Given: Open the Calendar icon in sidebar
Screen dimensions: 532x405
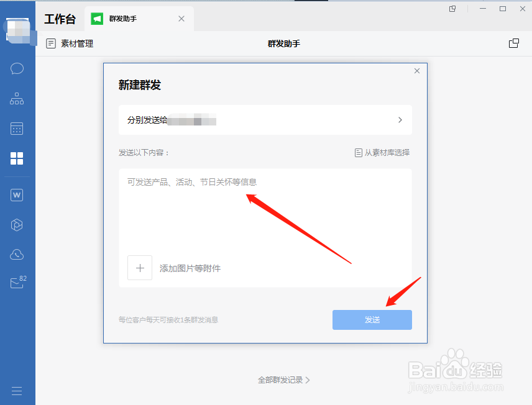Looking at the screenshot, I should click(17, 129).
